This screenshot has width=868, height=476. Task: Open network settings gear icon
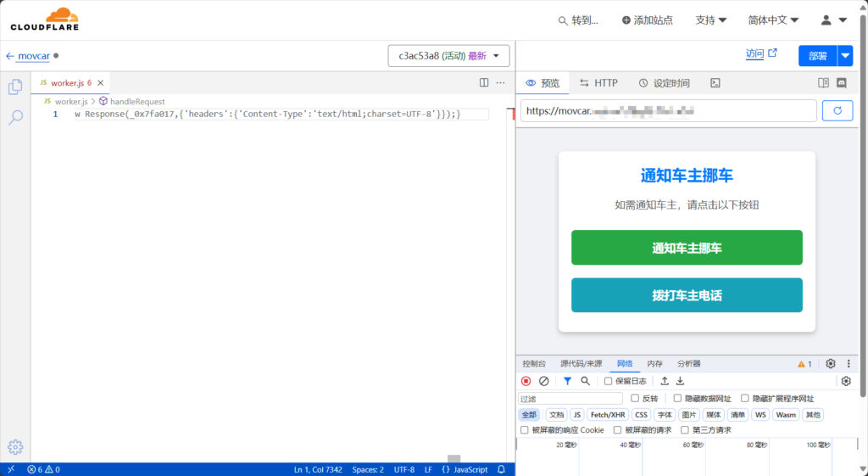point(846,381)
